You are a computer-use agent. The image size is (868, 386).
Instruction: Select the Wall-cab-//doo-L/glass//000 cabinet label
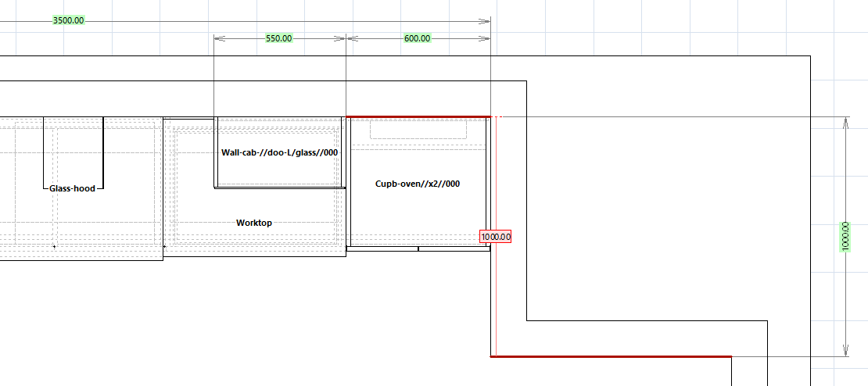coord(279,152)
